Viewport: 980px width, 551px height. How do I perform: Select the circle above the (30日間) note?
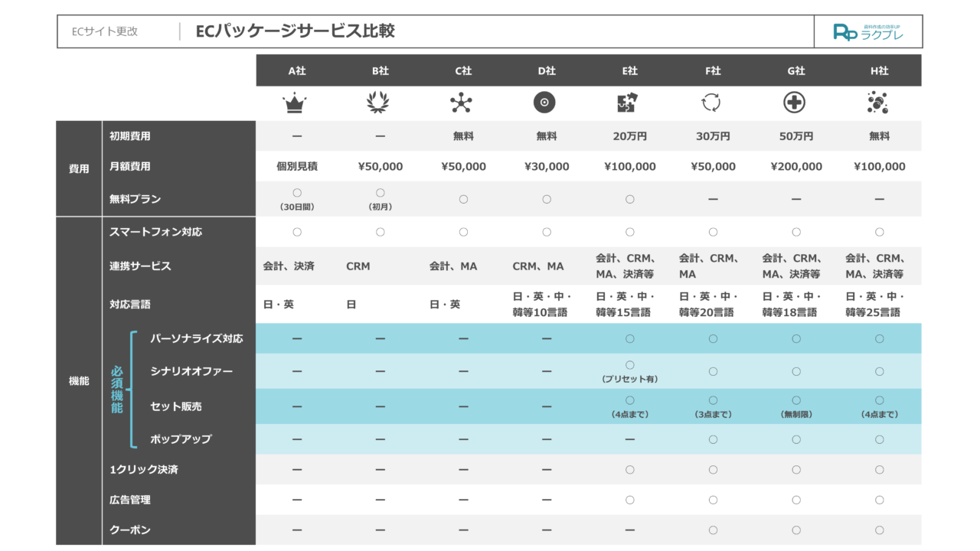click(x=297, y=193)
